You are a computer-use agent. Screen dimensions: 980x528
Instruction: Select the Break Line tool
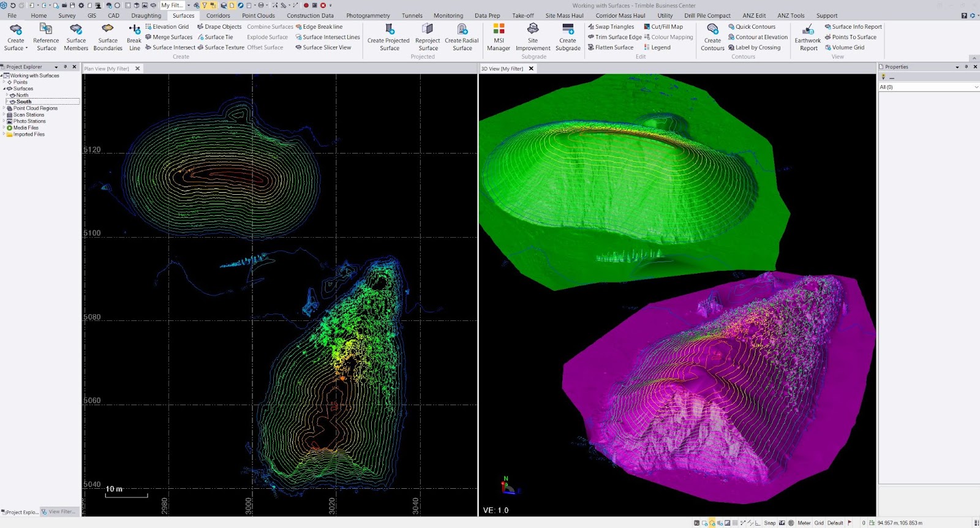pyautogui.click(x=134, y=37)
